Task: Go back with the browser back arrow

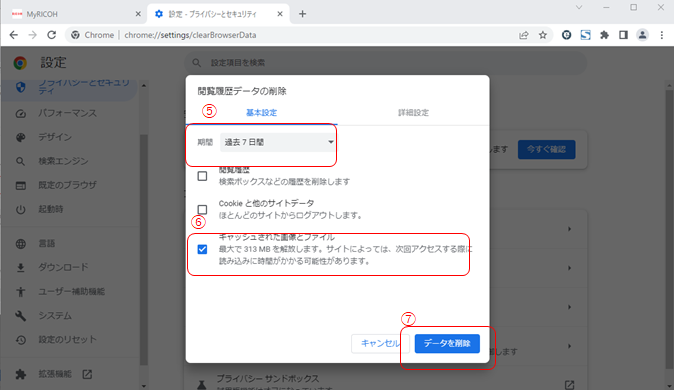Action: (x=14, y=35)
